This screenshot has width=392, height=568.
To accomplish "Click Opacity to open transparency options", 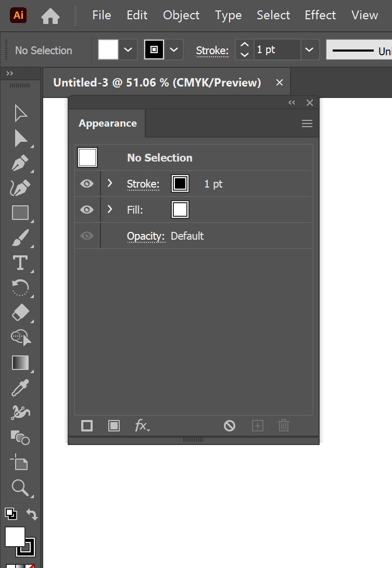I will pyautogui.click(x=146, y=236).
